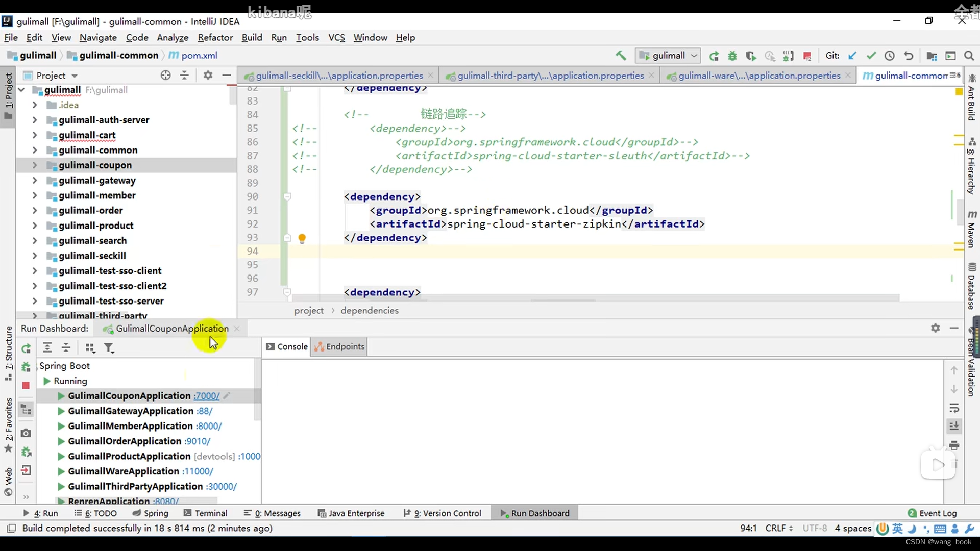Click the Filter funnel icon in Run Dashboard

coord(109,348)
